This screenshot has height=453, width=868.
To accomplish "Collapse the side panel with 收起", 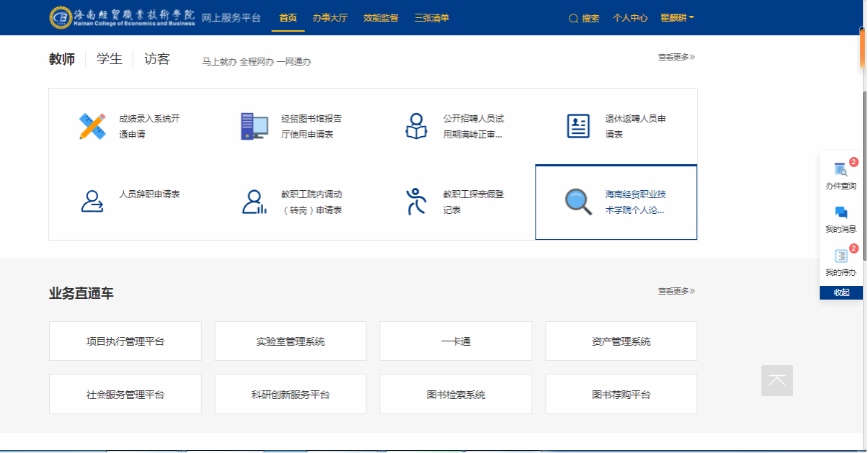I will 841,292.
